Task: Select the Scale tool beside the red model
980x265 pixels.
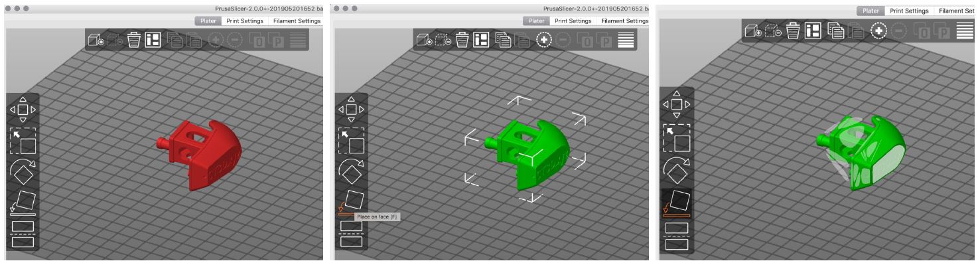Action: coord(23,141)
